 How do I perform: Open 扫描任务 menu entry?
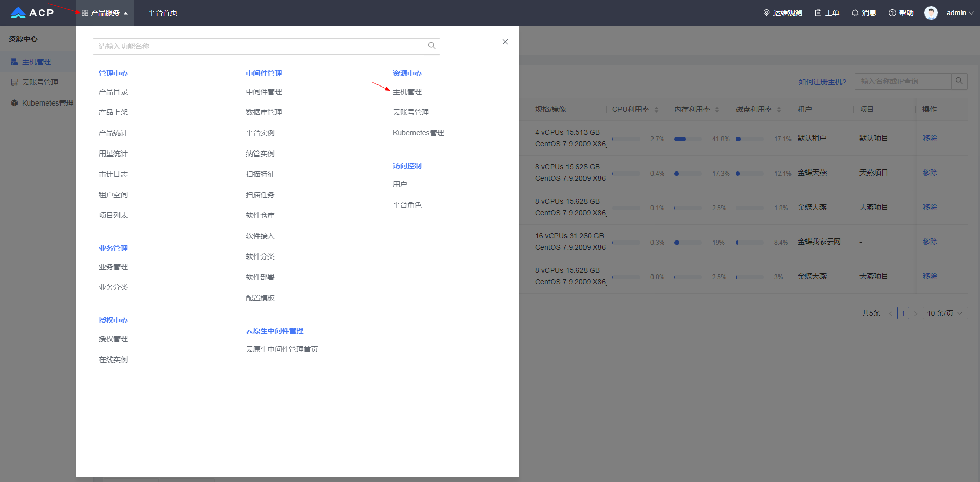261,195
